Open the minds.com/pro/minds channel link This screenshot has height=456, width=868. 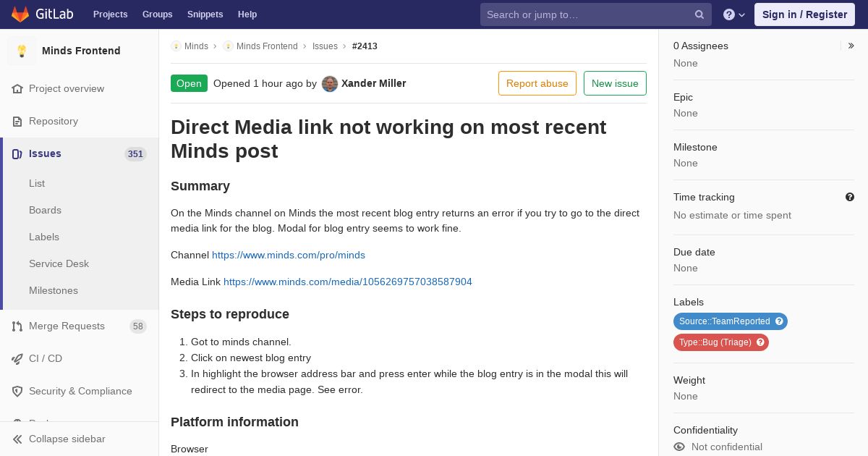289,255
